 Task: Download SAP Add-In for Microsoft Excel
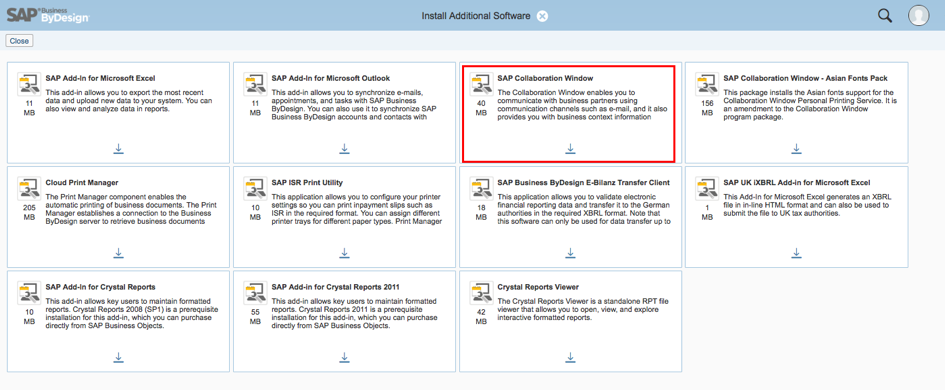(x=119, y=148)
